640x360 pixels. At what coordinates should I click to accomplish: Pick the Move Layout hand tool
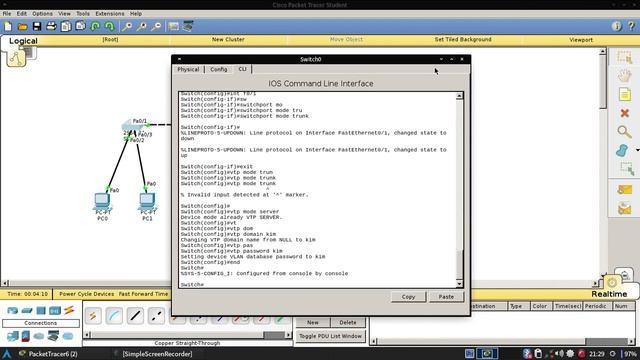coord(624,76)
